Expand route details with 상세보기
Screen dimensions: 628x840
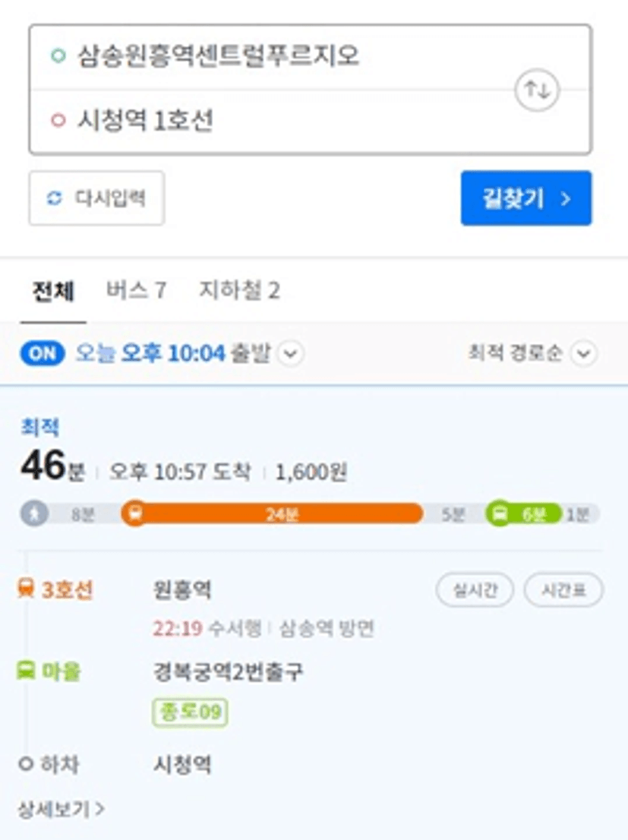[x=61, y=808]
